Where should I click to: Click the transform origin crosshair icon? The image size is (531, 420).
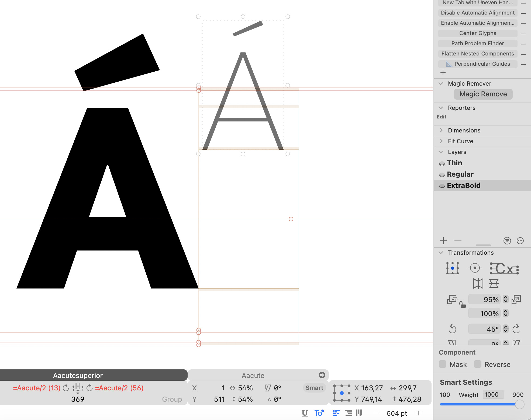pyautogui.click(x=475, y=268)
